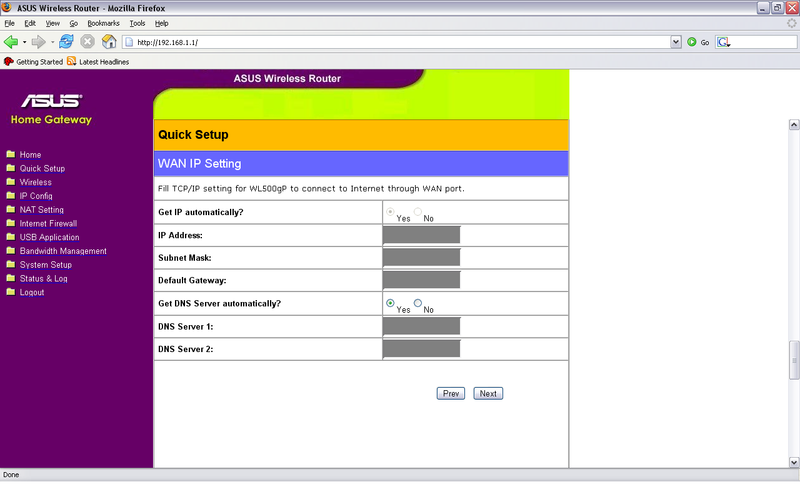The width and height of the screenshot is (800, 484).
Task: Click the Latest Headlines bookmark label
Action: point(104,62)
